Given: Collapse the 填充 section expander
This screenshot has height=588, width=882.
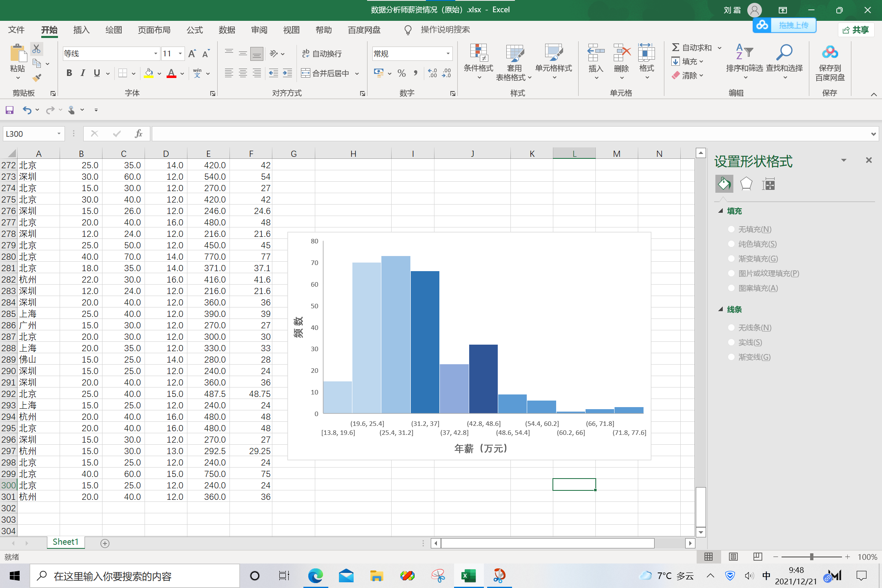Looking at the screenshot, I should (721, 211).
